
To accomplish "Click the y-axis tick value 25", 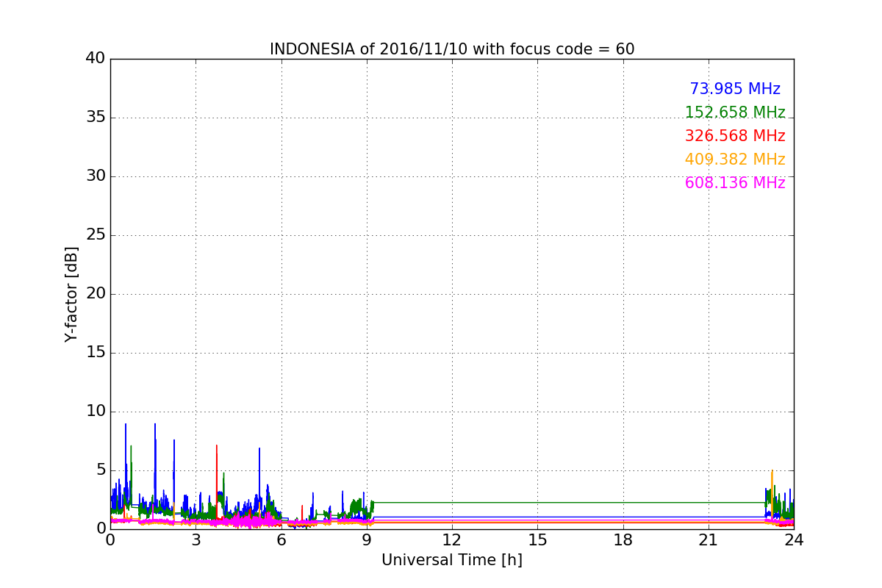I will tap(95, 235).
